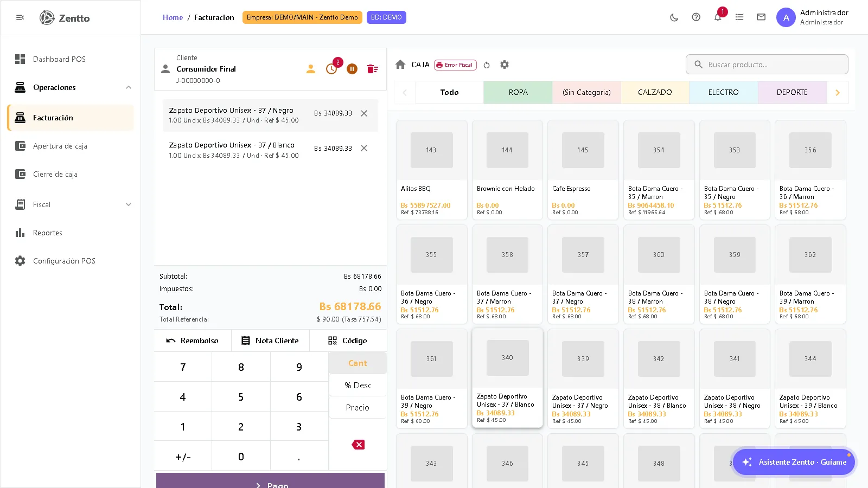Image resolution: width=868 pixels, height=488 pixels.
Task: Open the notifications bell
Action: coord(718,17)
